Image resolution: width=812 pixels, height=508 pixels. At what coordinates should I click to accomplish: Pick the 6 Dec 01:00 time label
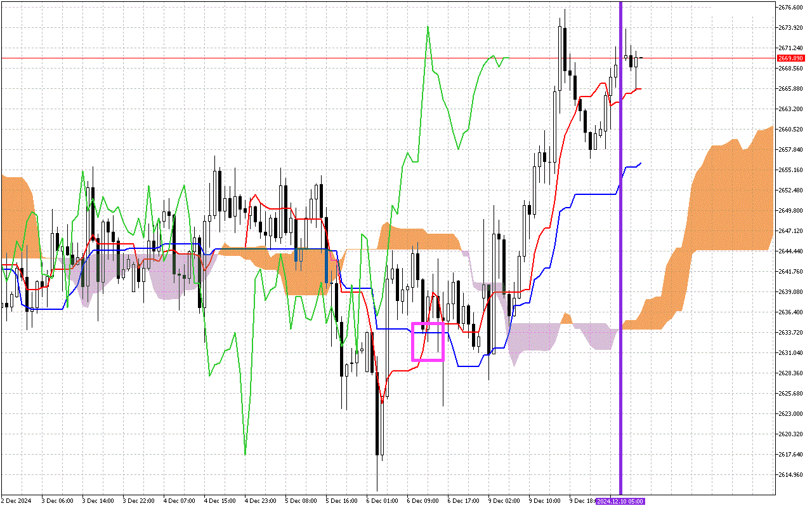[x=382, y=501]
